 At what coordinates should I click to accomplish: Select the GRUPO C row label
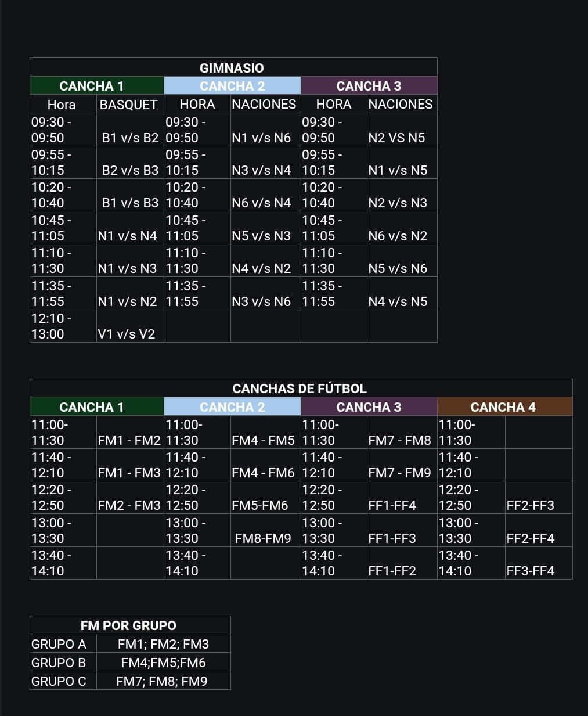coord(59,681)
